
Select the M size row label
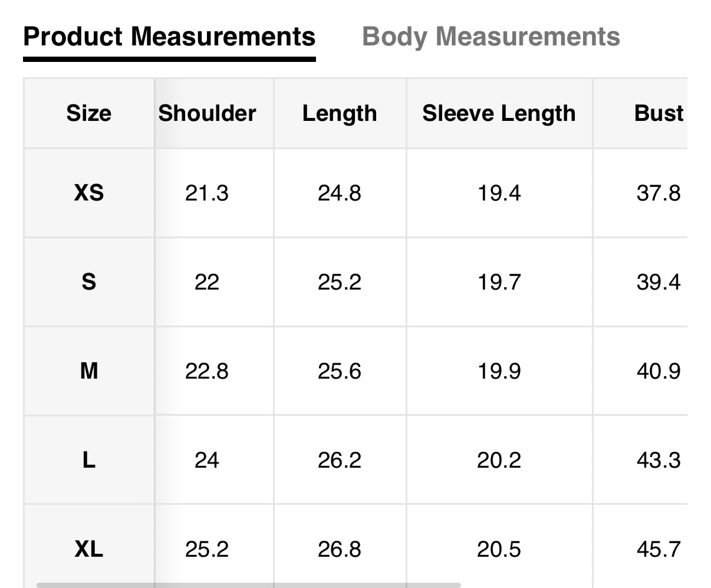pos(89,371)
